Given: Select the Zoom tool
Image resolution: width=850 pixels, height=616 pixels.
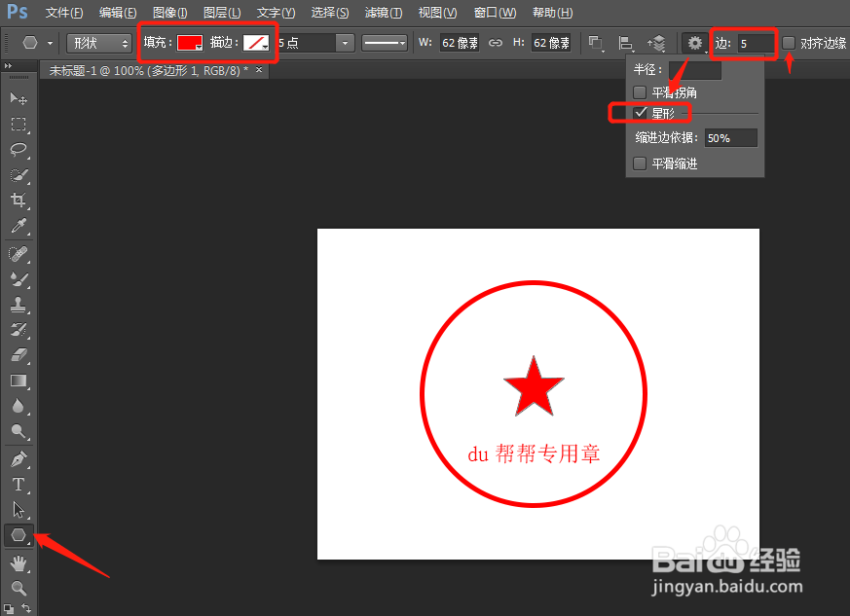Looking at the screenshot, I should [18, 587].
